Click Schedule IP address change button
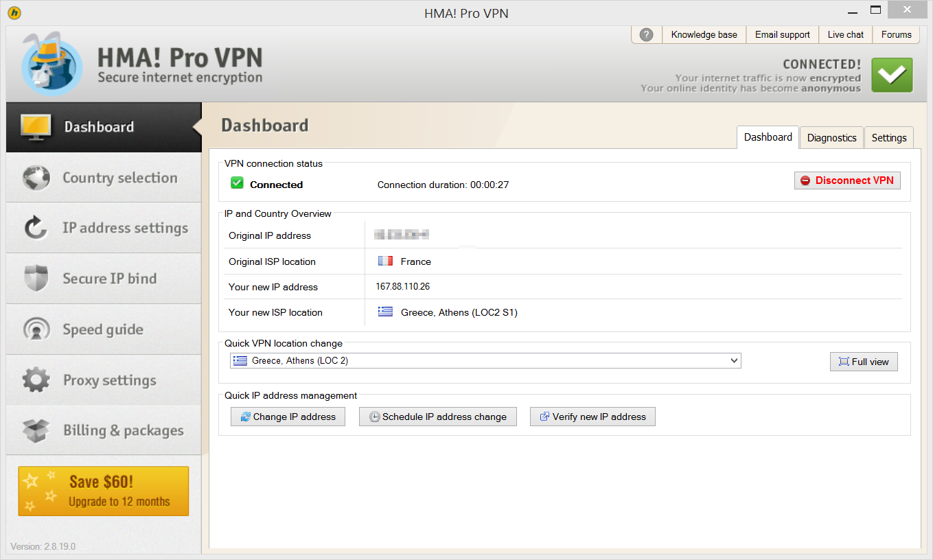933x560 pixels. [438, 417]
